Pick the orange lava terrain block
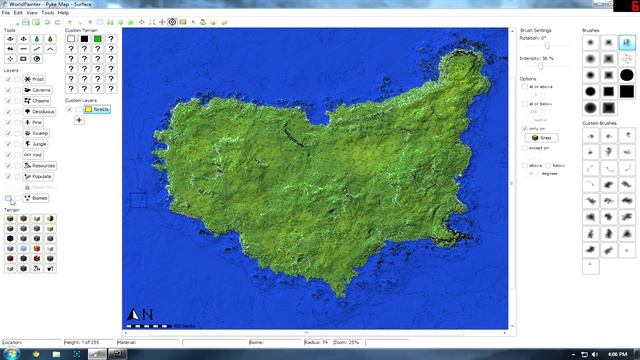The image size is (640, 360). pyautogui.click(x=37, y=249)
